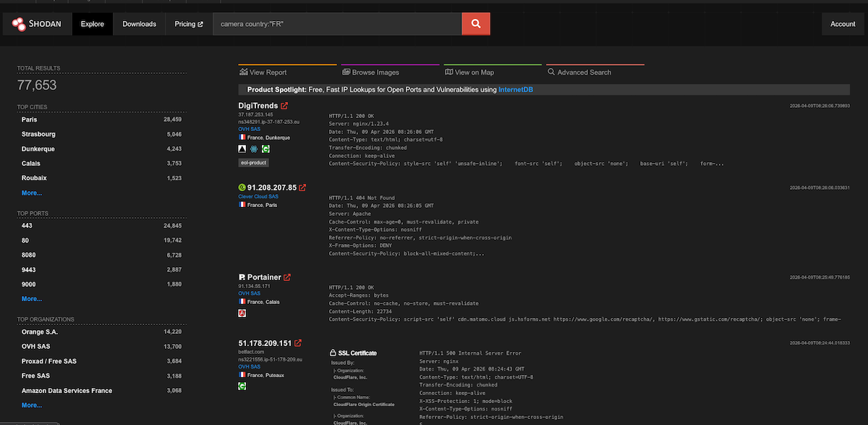Click DigiTrends green technology icon
The image size is (868, 425).
(x=265, y=148)
